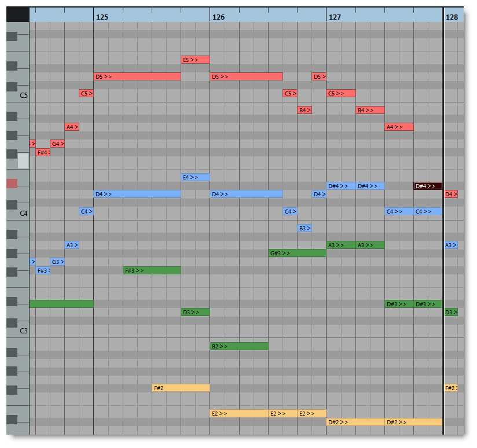477x448 pixels.
Task: Select the red G4 note
Action: [57, 144]
